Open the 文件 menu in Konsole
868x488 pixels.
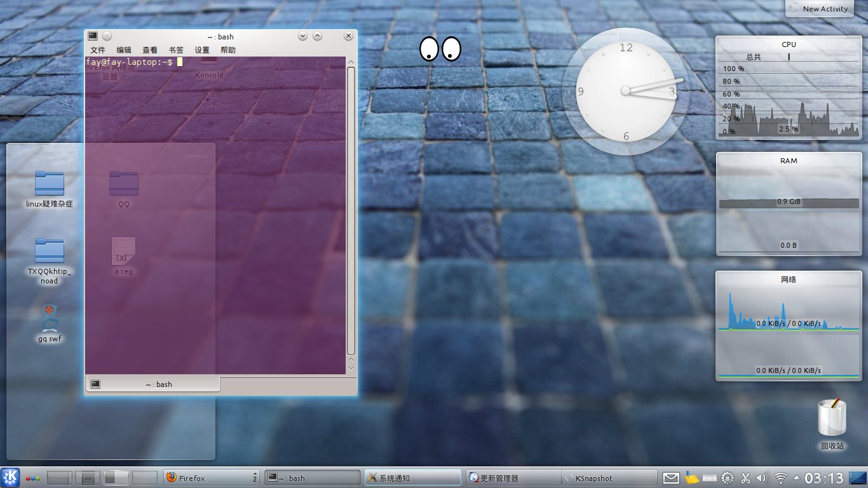tap(98, 50)
